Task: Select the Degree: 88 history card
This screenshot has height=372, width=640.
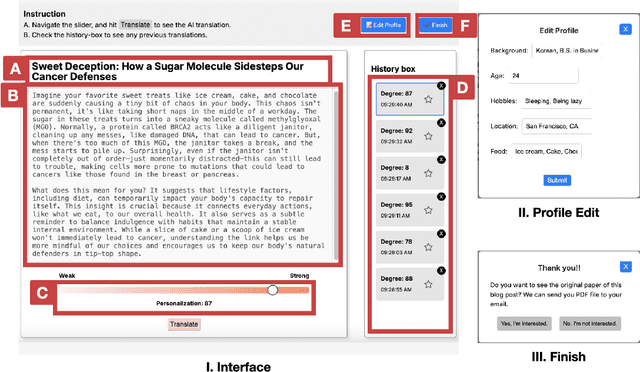Action: click(409, 284)
